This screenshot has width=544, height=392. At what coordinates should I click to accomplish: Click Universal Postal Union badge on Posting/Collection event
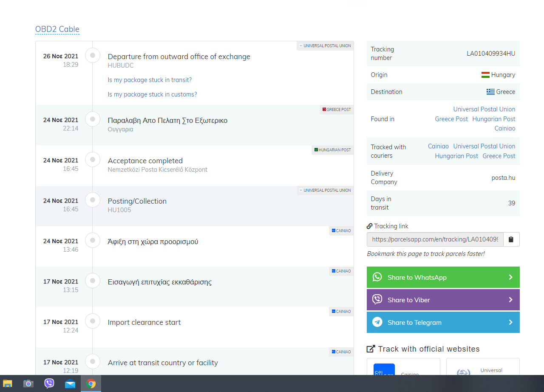[325, 190]
